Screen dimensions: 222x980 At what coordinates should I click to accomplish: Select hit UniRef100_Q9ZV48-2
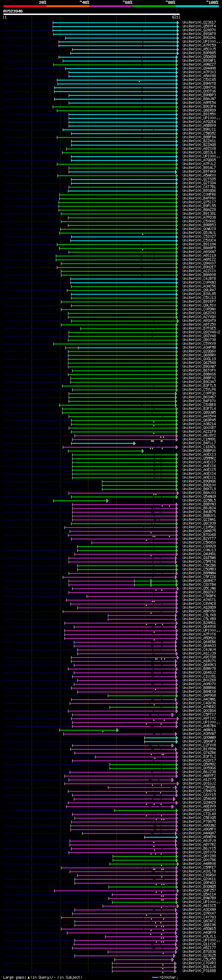click(201, 332)
